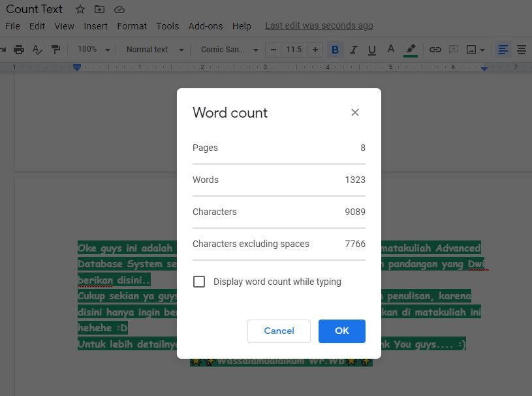Image resolution: width=532 pixels, height=396 pixels.
Task: Cancel the Word count dialog
Action: tap(279, 331)
